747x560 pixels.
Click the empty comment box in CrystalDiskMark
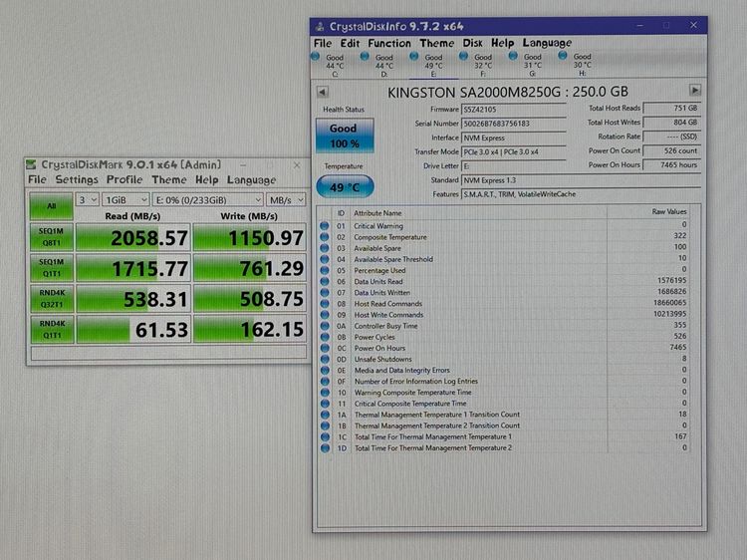point(168,352)
